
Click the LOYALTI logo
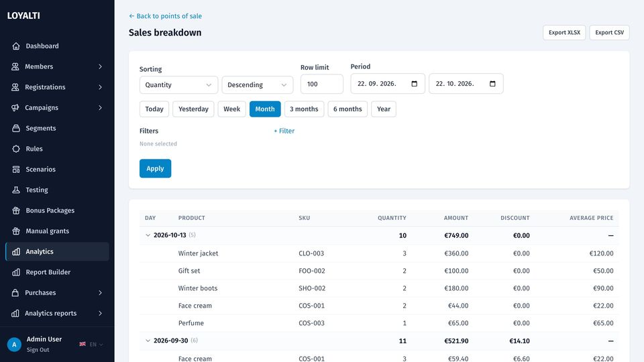(23, 15)
